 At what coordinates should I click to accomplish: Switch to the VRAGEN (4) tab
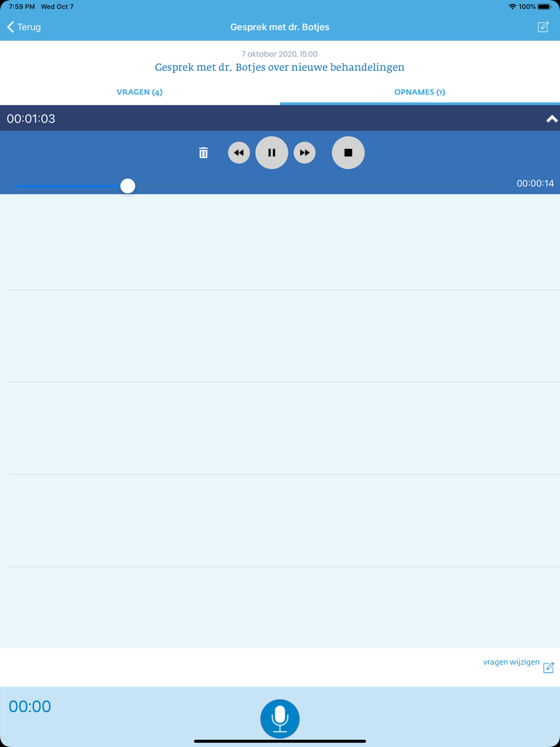click(x=139, y=92)
